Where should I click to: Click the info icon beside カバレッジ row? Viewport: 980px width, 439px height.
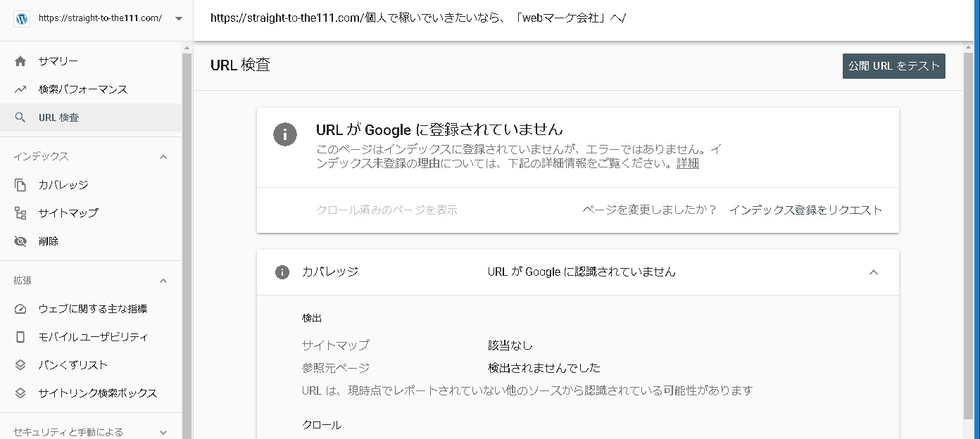tap(282, 272)
